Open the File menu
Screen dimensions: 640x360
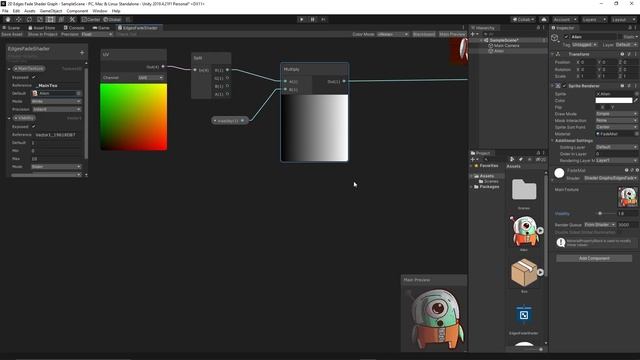5,11
